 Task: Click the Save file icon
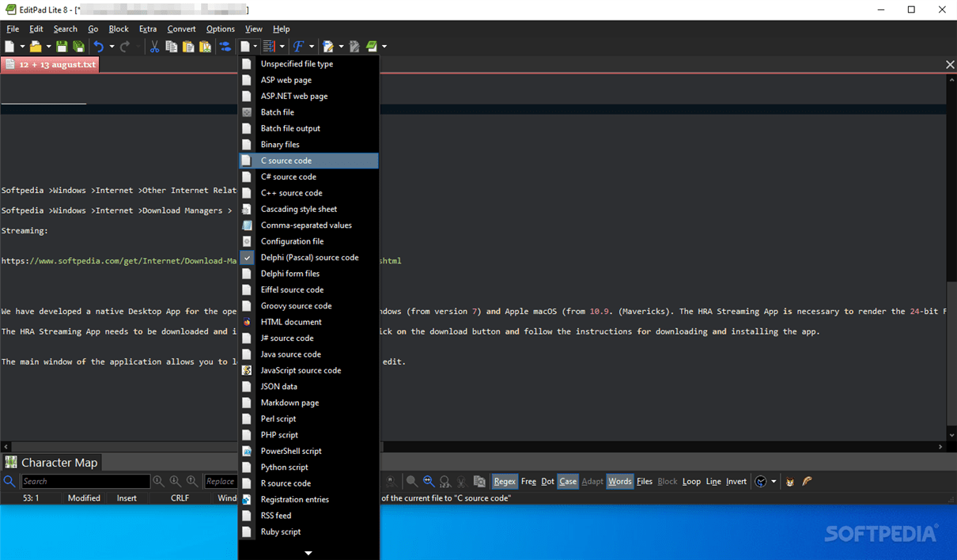tap(62, 46)
